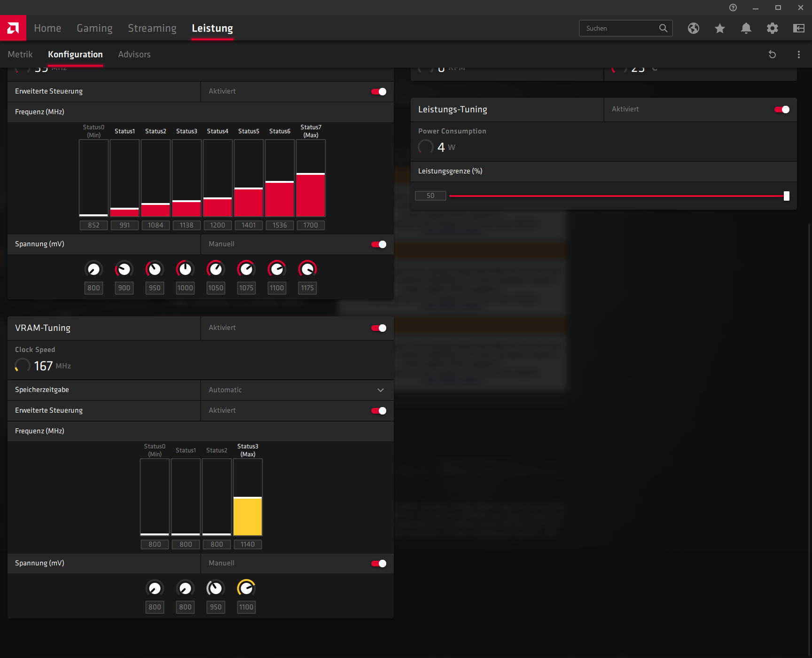812x658 pixels.
Task: Click the favorites star icon
Action: 719,28
